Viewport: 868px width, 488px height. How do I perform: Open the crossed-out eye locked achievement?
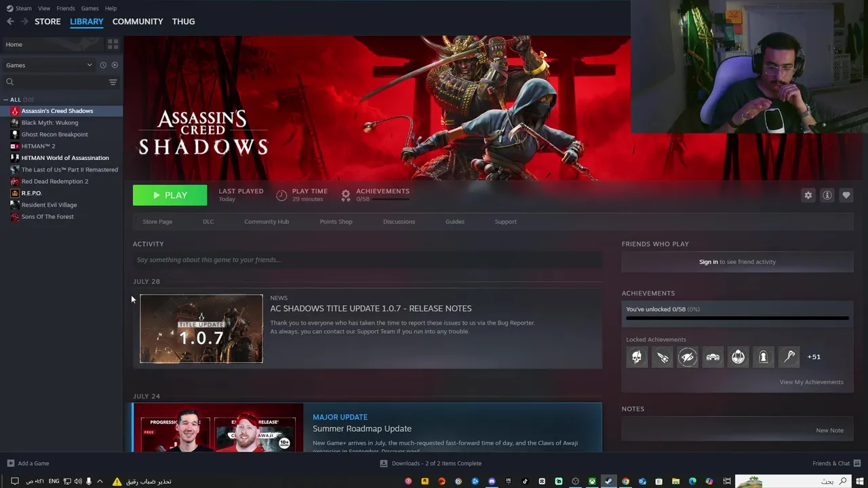(x=688, y=357)
